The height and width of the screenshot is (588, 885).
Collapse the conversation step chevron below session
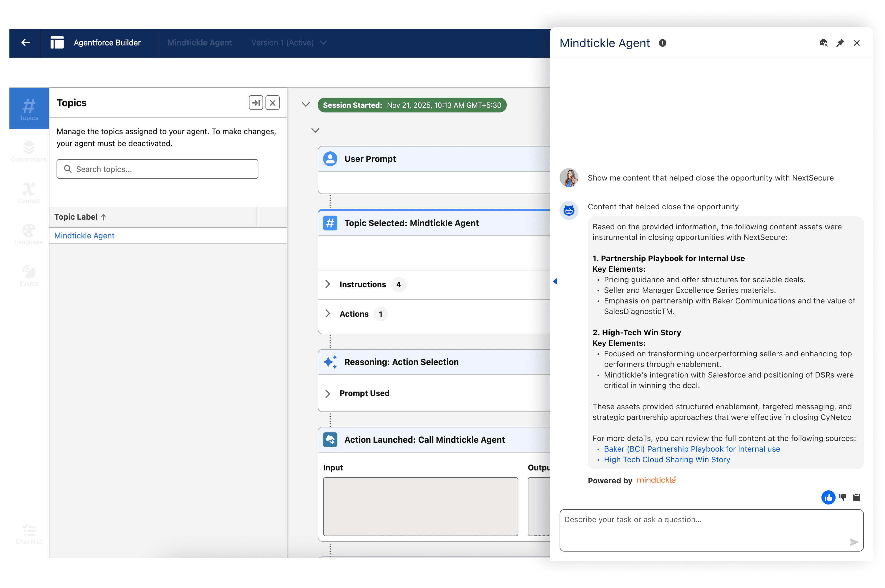[x=315, y=131]
